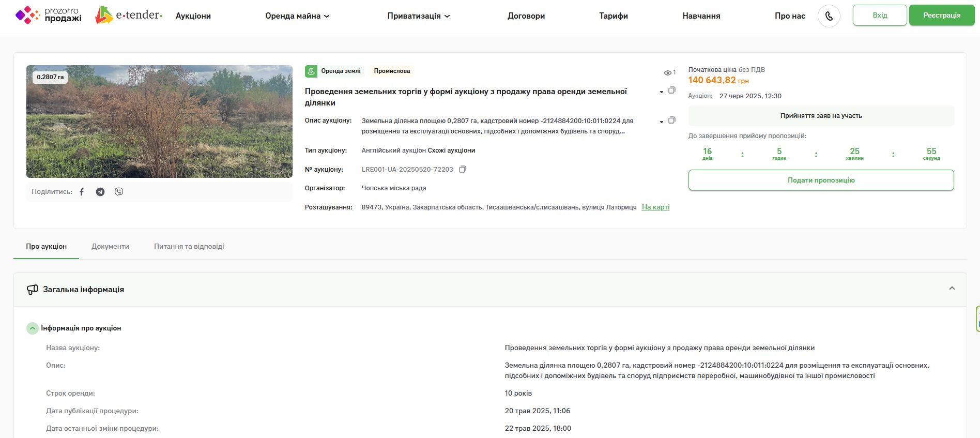Image resolution: width=980 pixels, height=438 pixels.
Task: Expand the full auction title arrow
Action: 661,92
